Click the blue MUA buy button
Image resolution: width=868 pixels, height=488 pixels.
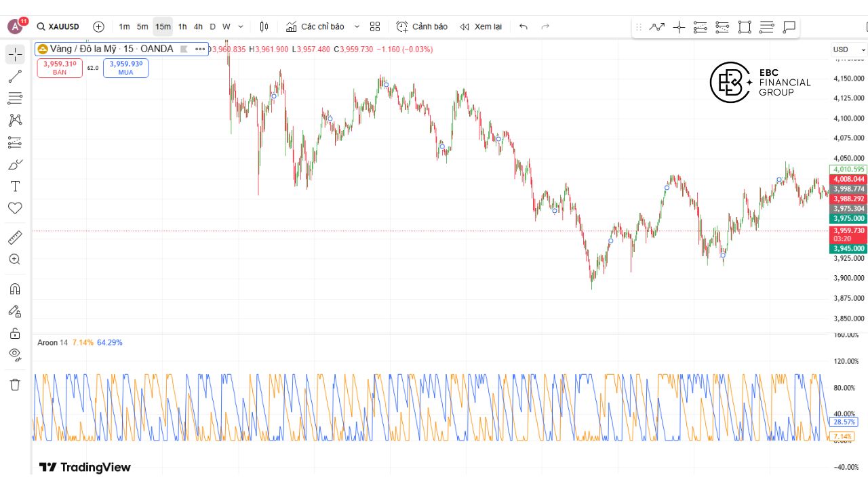pyautogui.click(x=125, y=68)
